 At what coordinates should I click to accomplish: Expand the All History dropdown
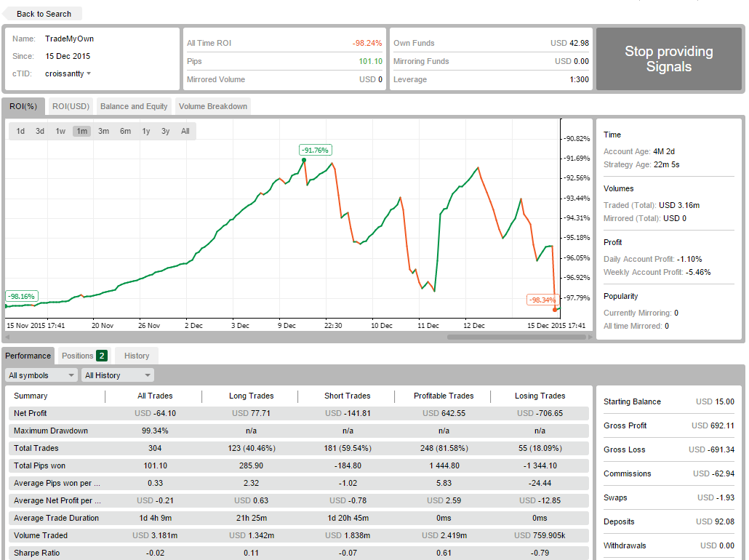pyautogui.click(x=118, y=375)
